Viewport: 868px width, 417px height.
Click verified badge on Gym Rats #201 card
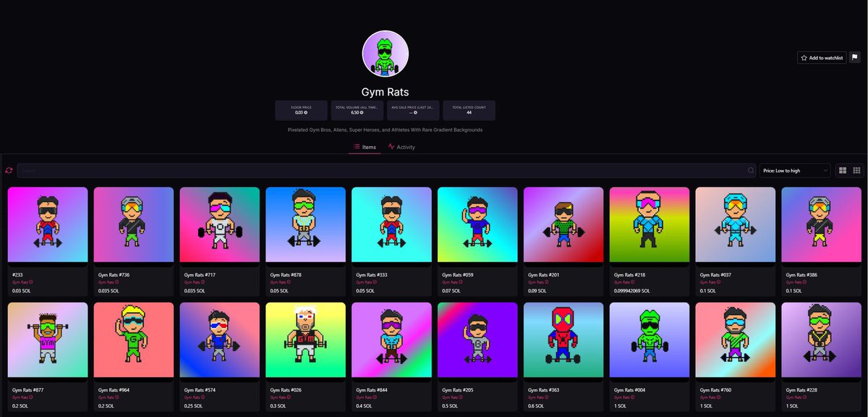pos(548,282)
